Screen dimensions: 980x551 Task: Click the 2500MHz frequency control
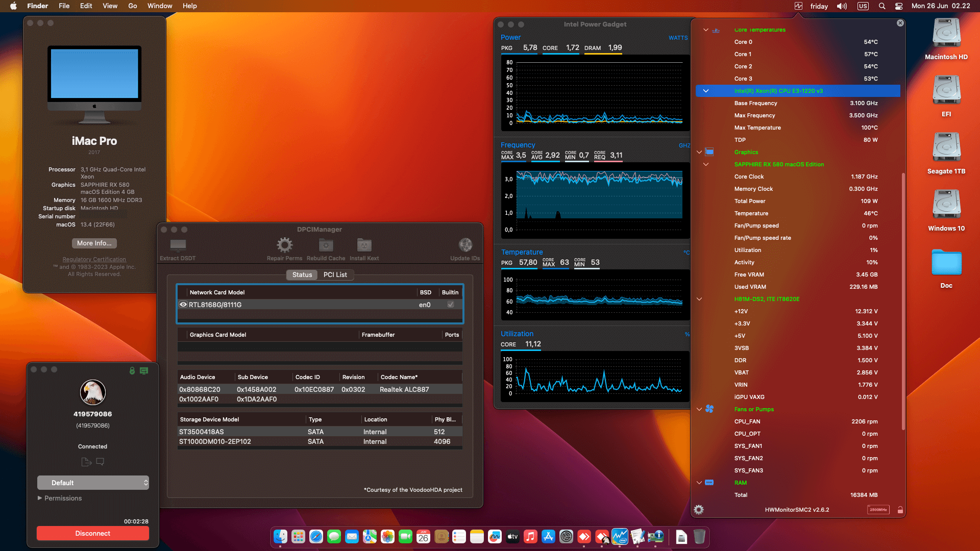[878, 510]
